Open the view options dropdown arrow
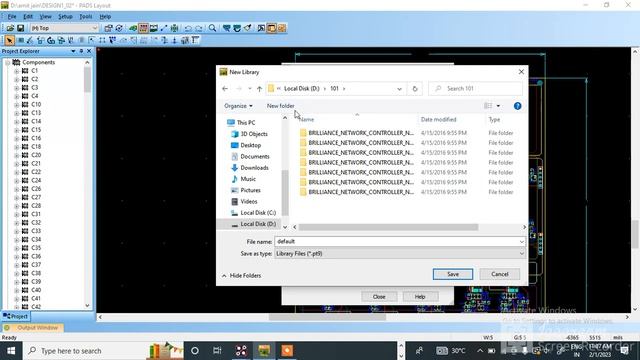The height and width of the screenshot is (360, 640). [498, 106]
